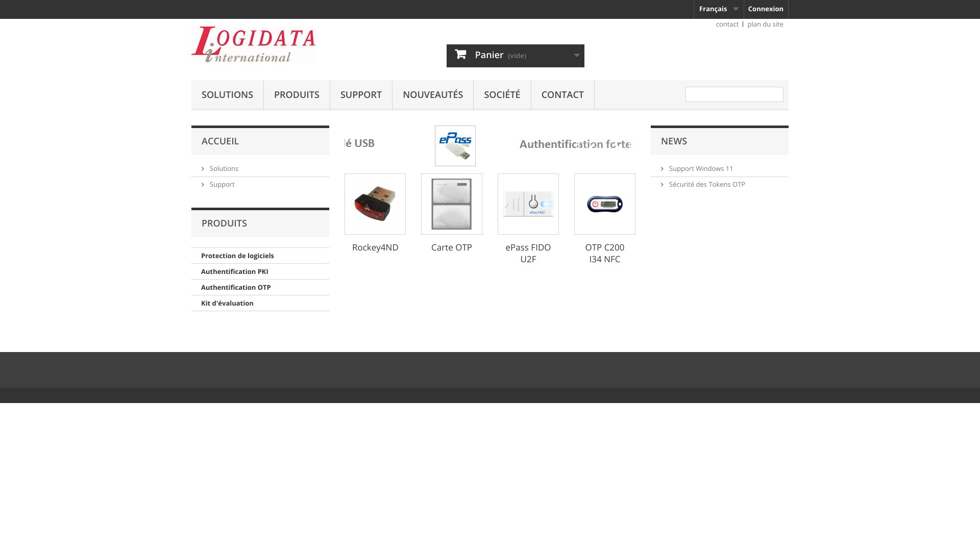Viewport: 980px width, 551px height.
Task: Open the ePass FIDO U2F product image
Action: 528,204
